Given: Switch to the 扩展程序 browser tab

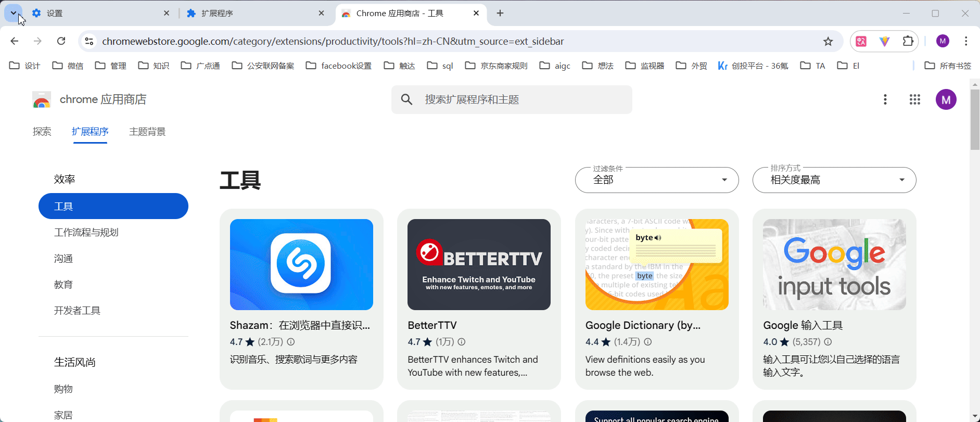Looking at the screenshot, I should pyautogui.click(x=256, y=14).
